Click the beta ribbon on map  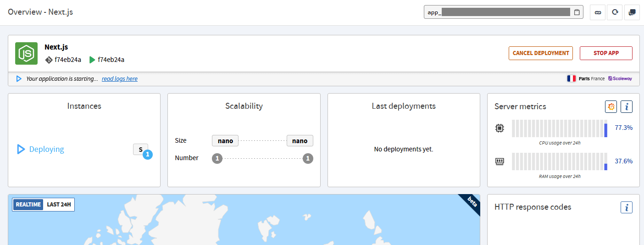click(x=469, y=205)
